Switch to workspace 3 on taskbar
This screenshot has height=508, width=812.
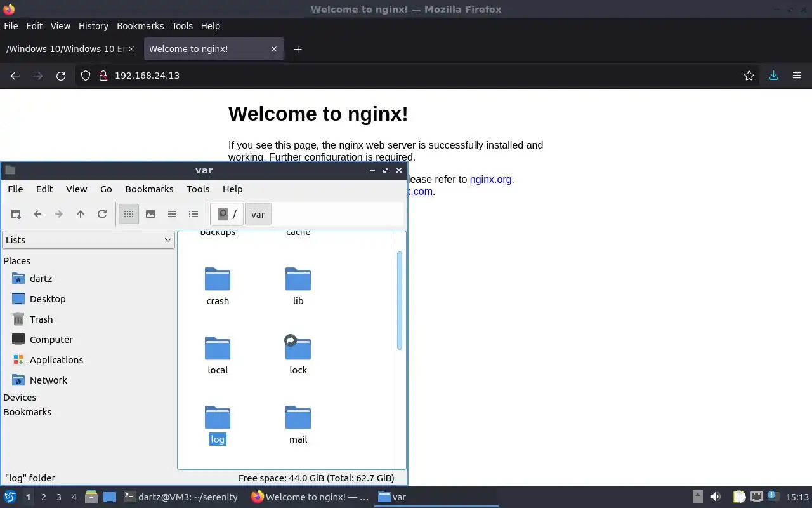tap(59, 497)
